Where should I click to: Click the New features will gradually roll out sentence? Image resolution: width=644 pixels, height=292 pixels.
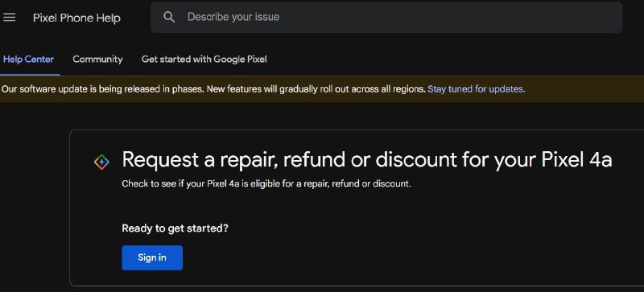pos(316,88)
